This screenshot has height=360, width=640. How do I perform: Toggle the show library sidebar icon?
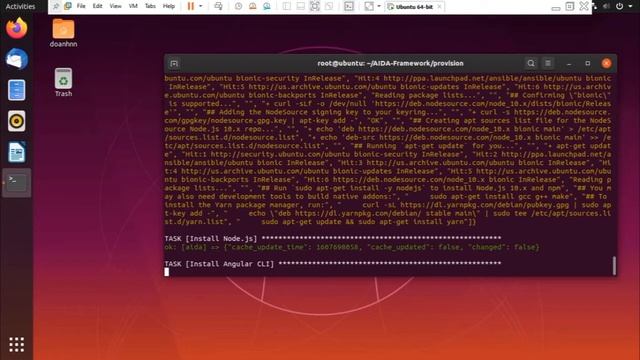coord(287,6)
